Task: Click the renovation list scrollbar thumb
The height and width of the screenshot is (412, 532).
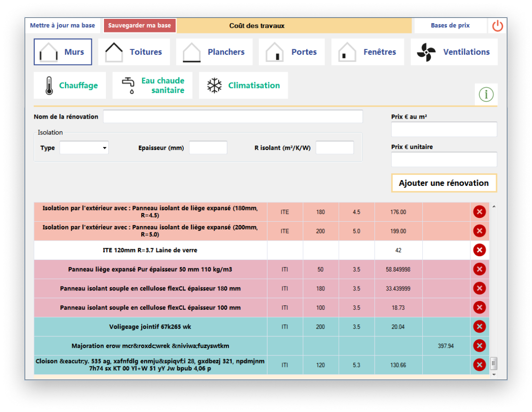Action: pyautogui.click(x=494, y=363)
